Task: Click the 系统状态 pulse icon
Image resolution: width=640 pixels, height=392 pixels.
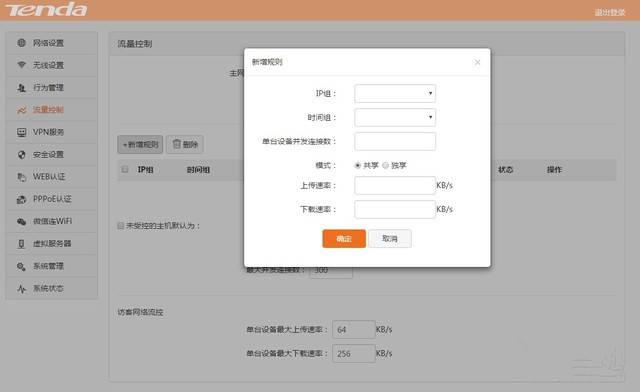Action: [22, 289]
